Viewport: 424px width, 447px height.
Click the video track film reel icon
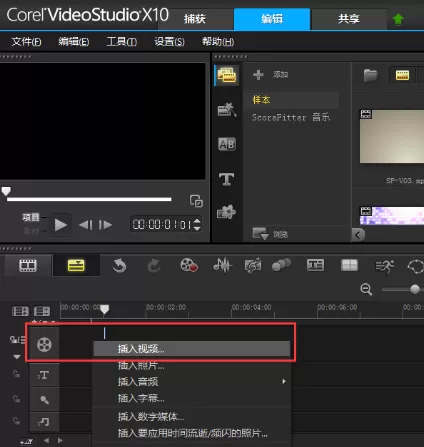coord(44,345)
